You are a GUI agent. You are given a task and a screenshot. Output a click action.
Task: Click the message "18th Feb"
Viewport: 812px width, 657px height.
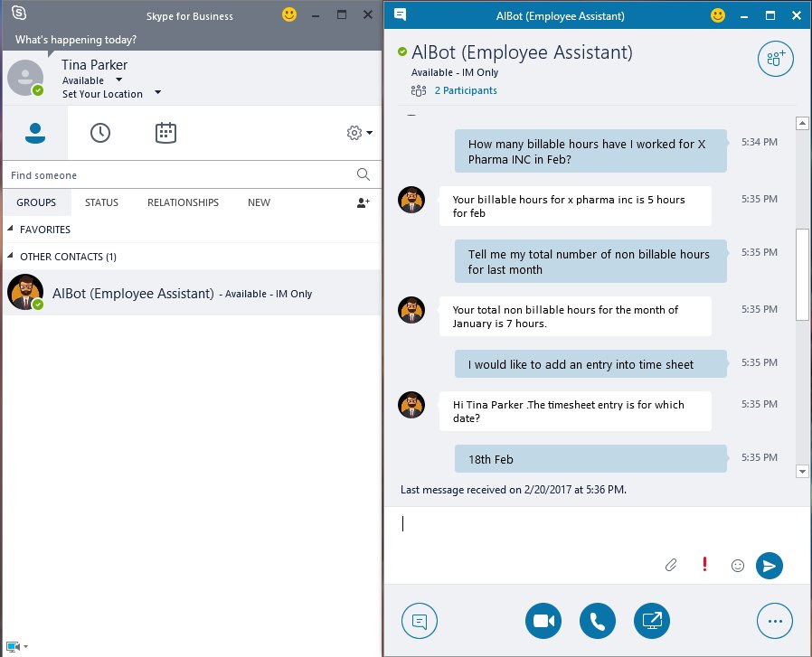coord(590,459)
